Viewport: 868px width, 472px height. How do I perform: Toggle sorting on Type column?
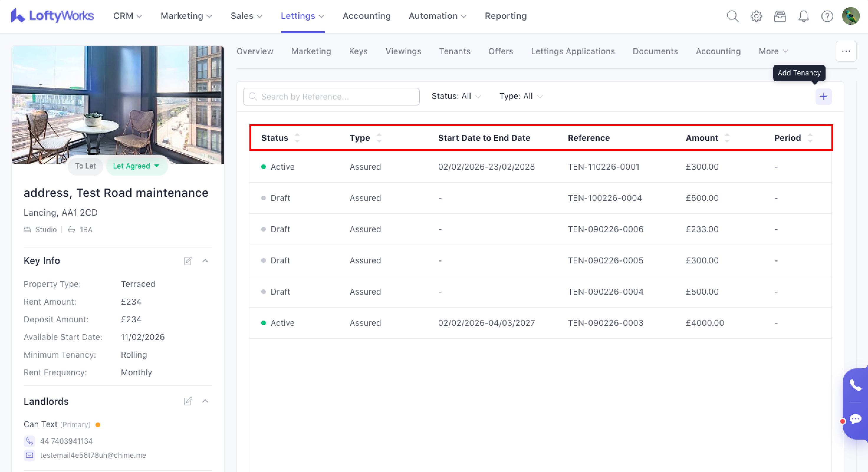pyautogui.click(x=379, y=138)
